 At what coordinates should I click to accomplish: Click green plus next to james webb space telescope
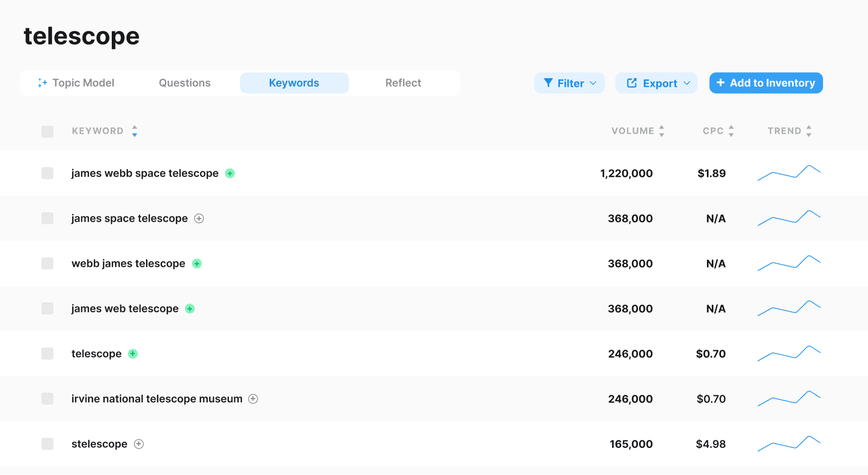click(230, 174)
